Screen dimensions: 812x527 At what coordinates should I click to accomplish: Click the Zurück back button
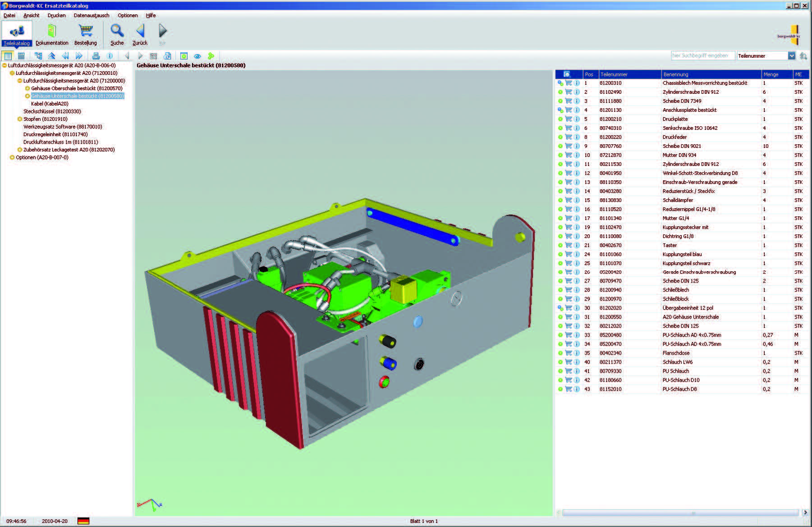140,34
